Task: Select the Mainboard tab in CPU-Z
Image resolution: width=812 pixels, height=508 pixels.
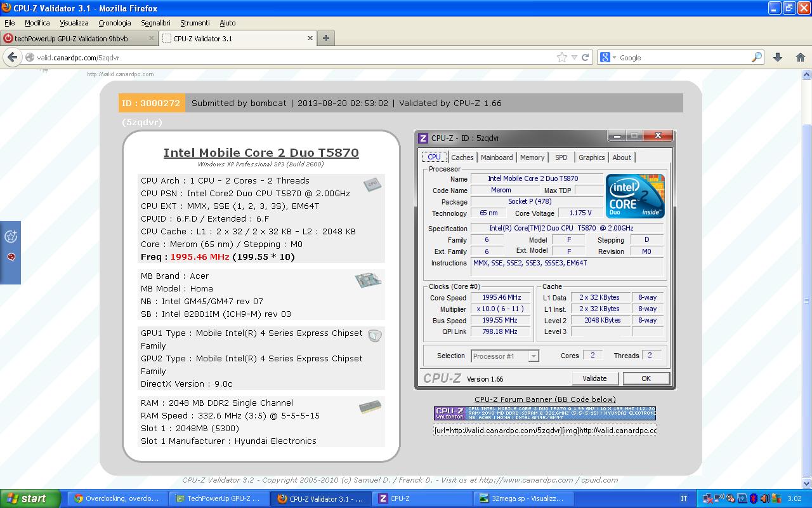Action: pos(497,157)
